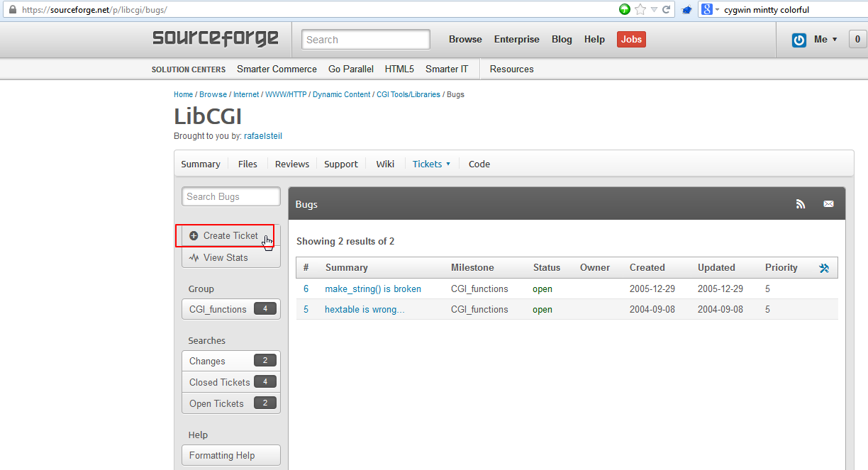Open Formatting Help
868x470 pixels.
tap(231, 455)
